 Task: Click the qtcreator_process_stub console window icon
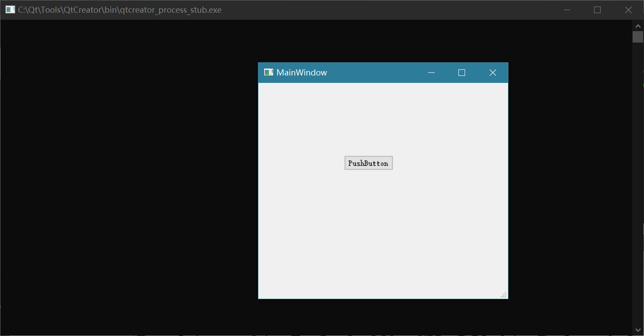pos(10,10)
